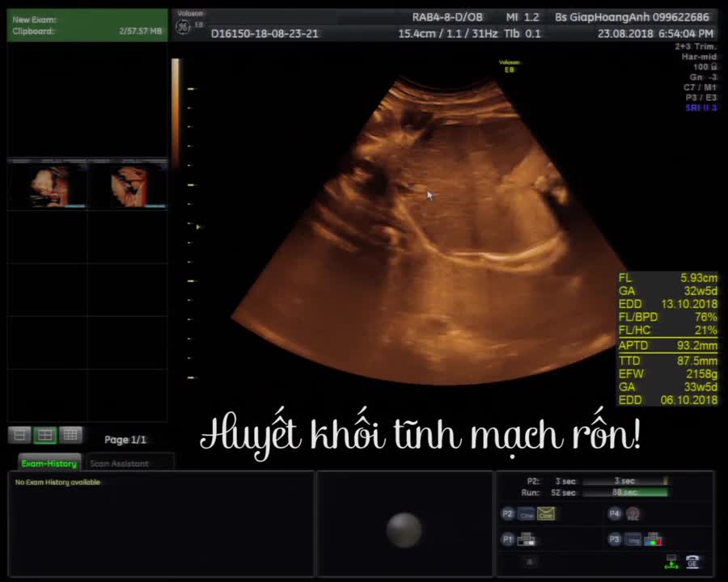Image resolution: width=728 pixels, height=582 pixels.
Task: Click the 'Har-mid' setting text
Action: (699, 57)
